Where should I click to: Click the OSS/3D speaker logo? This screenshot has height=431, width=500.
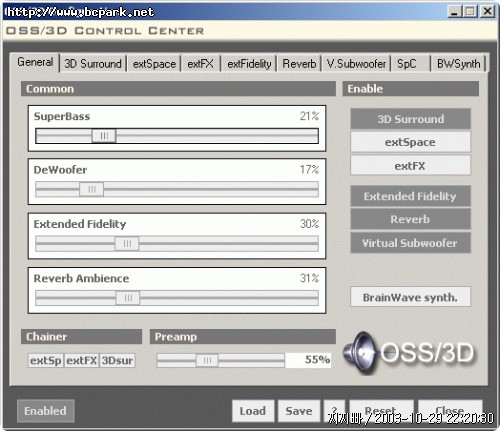pos(409,353)
